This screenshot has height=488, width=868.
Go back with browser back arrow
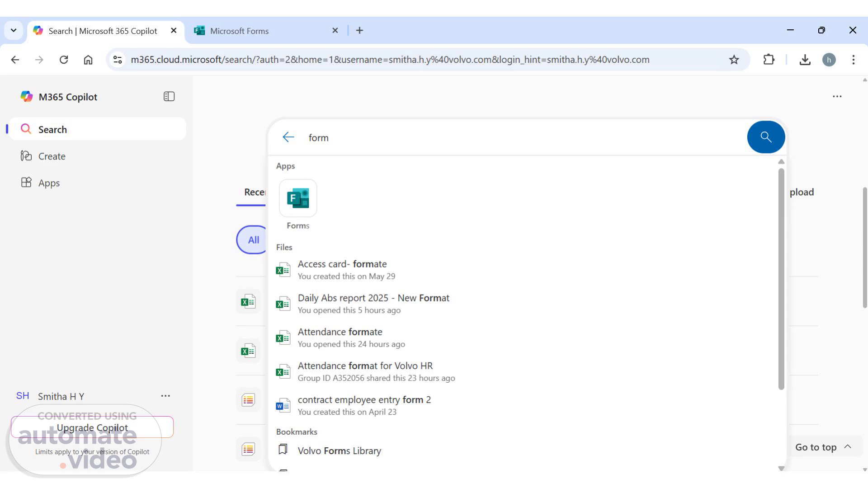pyautogui.click(x=15, y=60)
